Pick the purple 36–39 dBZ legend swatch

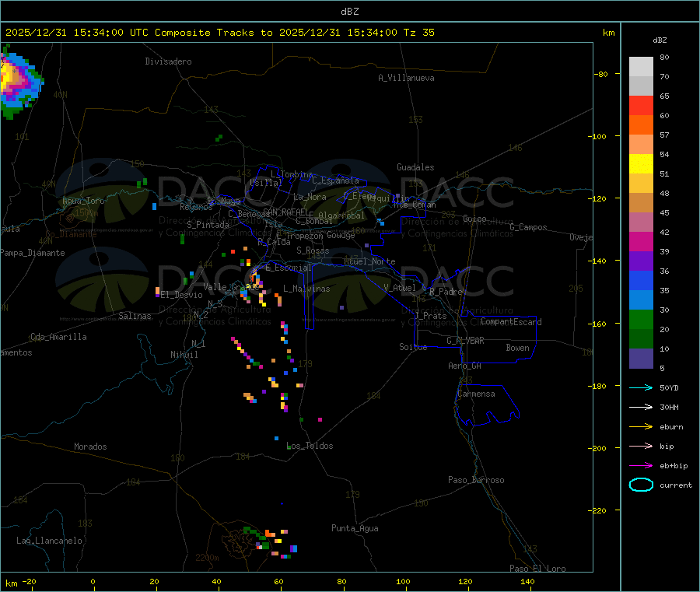(641, 261)
